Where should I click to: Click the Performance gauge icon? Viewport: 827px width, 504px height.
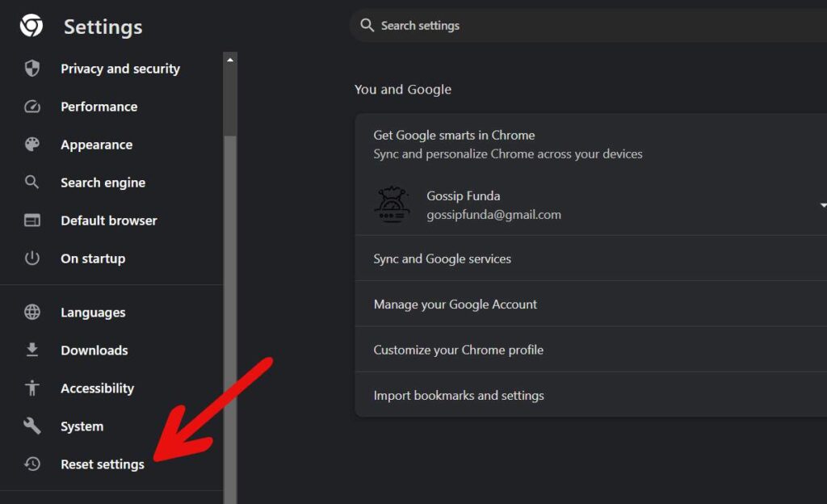[32, 107]
